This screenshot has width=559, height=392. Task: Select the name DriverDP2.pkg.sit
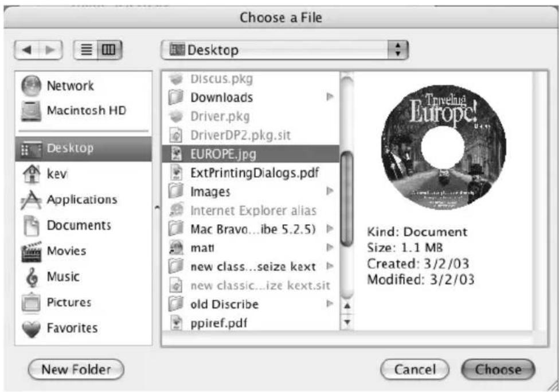coord(240,135)
